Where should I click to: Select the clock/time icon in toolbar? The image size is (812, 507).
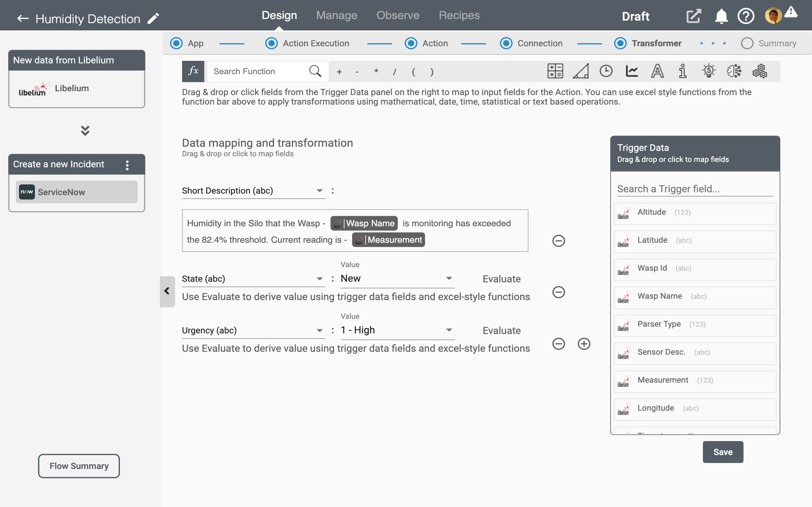(606, 71)
